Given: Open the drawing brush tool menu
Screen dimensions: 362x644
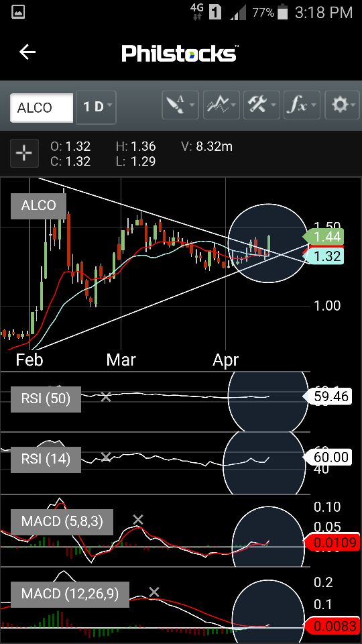Looking at the screenshot, I should pyautogui.click(x=180, y=107).
